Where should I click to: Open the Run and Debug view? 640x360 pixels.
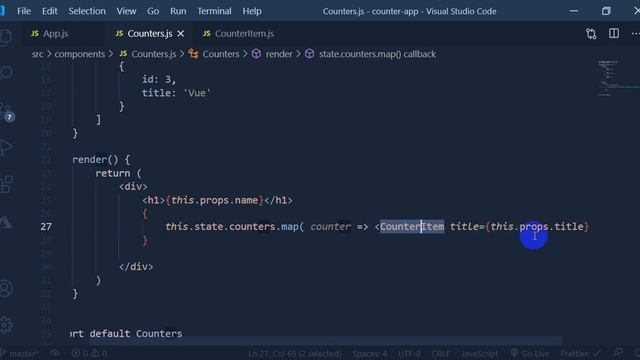(x=6, y=147)
